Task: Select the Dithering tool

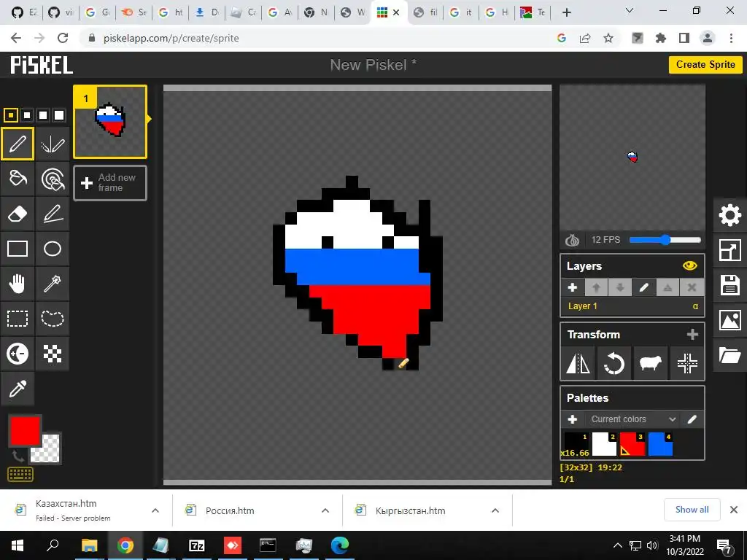Action: [x=53, y=354]
